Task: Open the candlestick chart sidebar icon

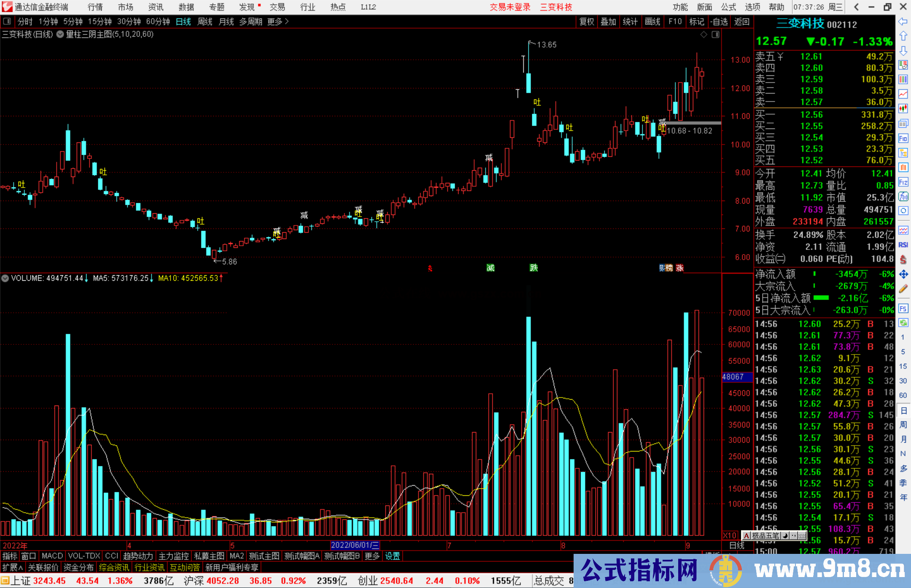Action: 903,108
